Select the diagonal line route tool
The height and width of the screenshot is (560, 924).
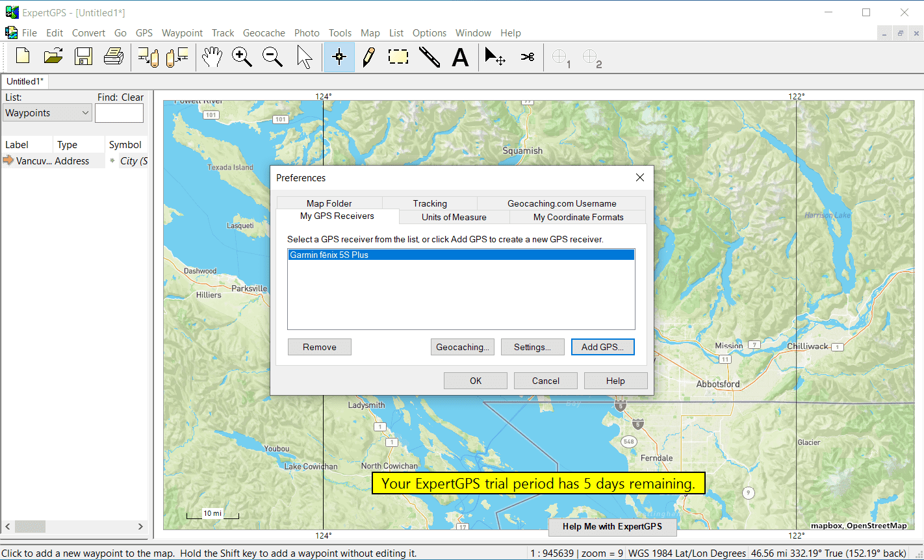(x=430, y=57)
